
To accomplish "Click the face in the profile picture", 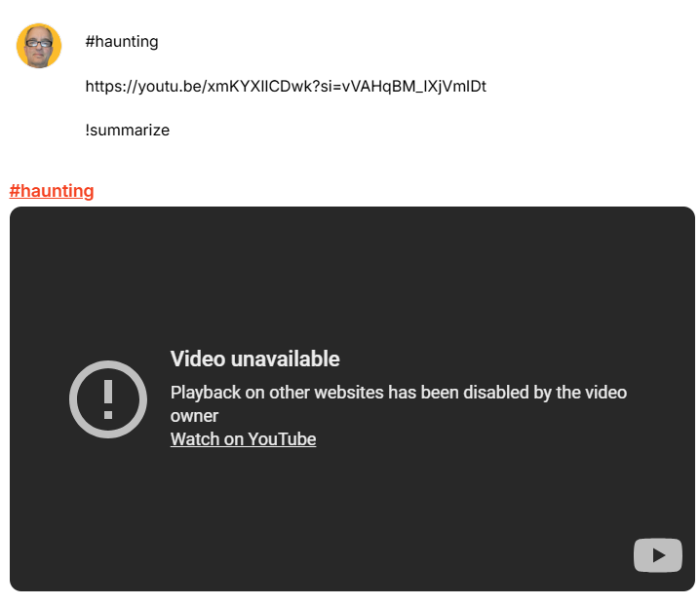I will coord(38,48).
